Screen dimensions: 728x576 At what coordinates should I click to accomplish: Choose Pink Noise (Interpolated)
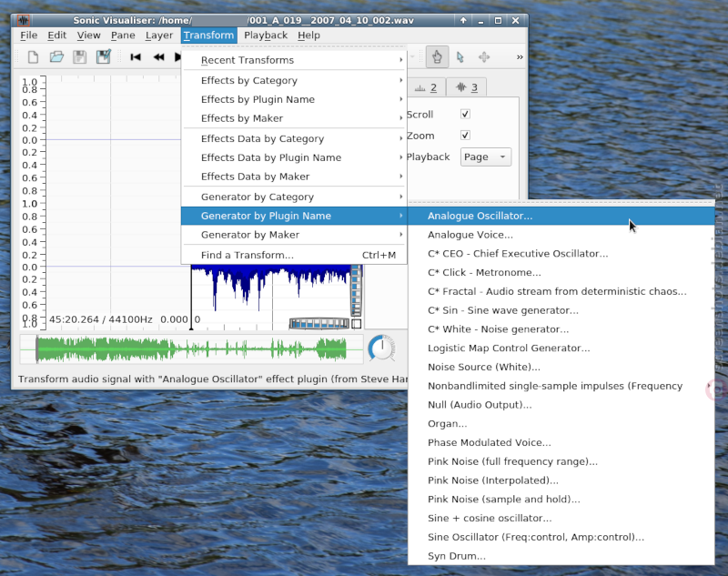pos(561,480)
